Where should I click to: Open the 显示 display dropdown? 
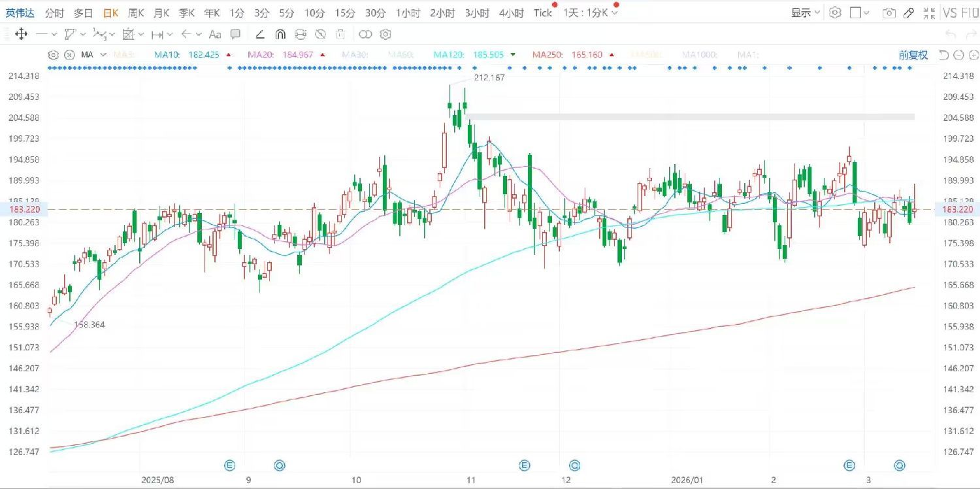tap(805, 12)
